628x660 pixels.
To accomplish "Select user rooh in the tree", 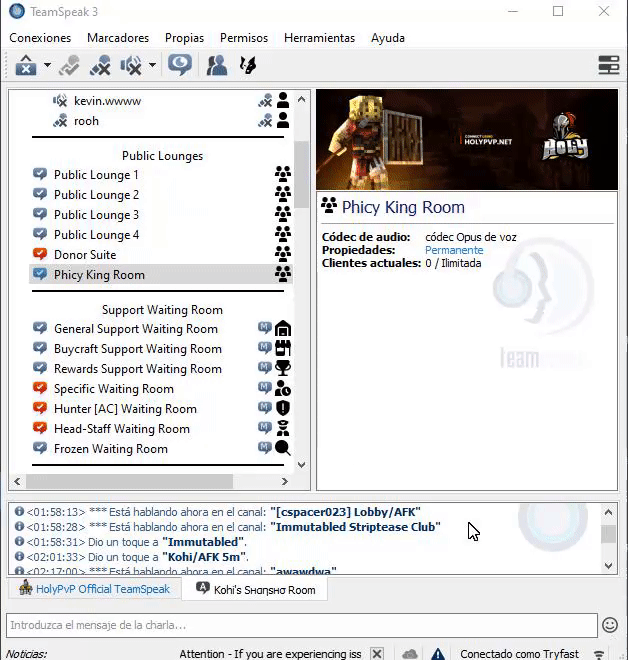I will coord(86,121).
